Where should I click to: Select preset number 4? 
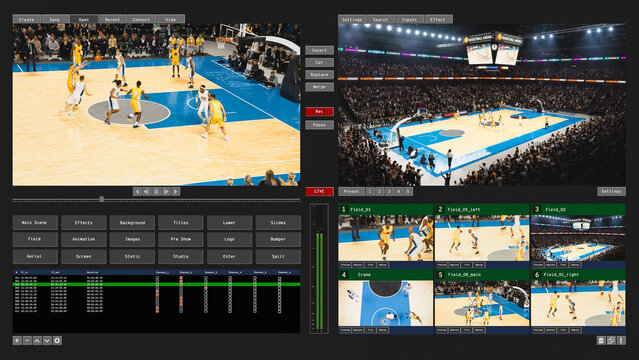pyautogui.click(x=399, y=191)
